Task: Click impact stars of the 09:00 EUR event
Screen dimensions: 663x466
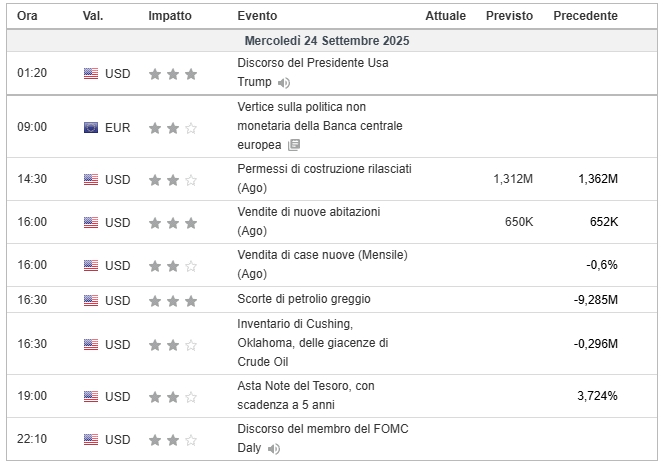Action: (x=172, y=127)
